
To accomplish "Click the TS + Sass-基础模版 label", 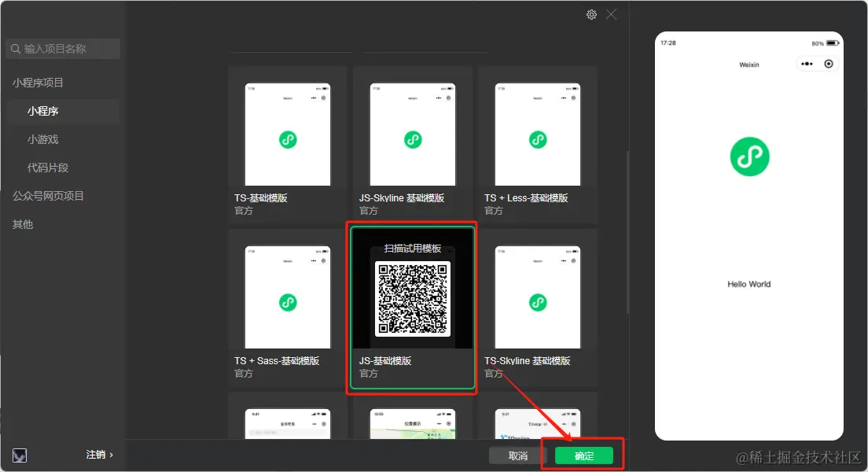I will pos(277,360).
